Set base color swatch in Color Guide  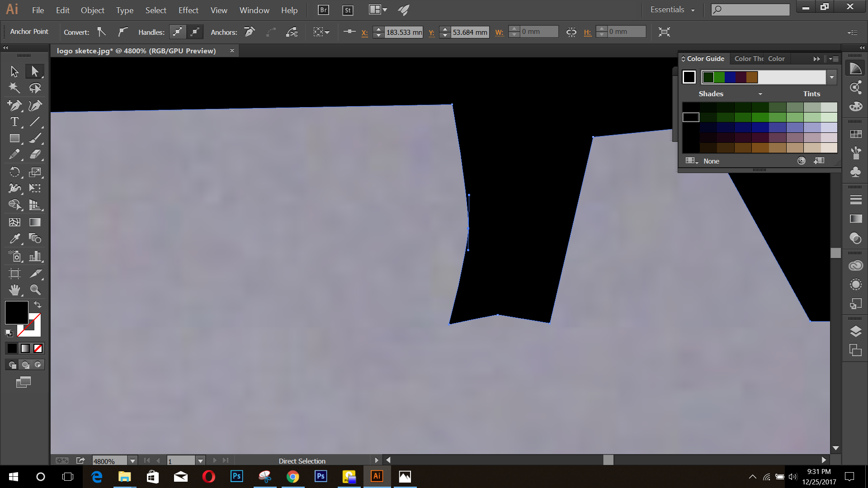(x=689, y=77)
